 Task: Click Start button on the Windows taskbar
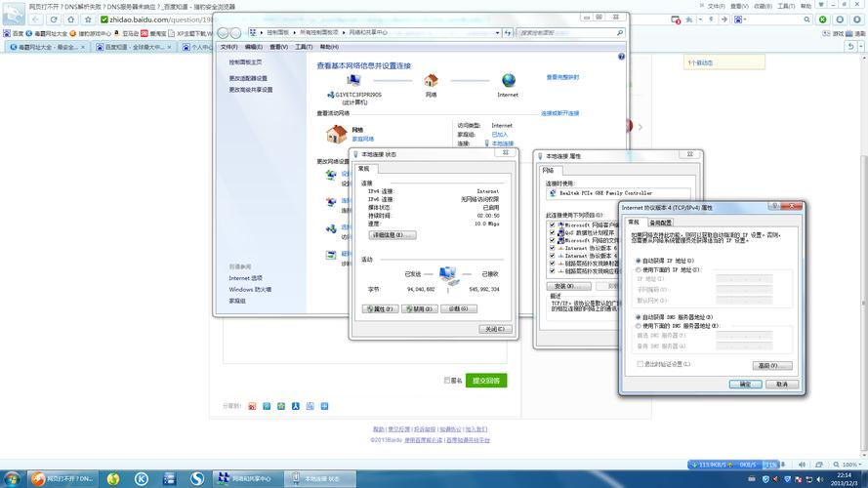coord(14,478)
